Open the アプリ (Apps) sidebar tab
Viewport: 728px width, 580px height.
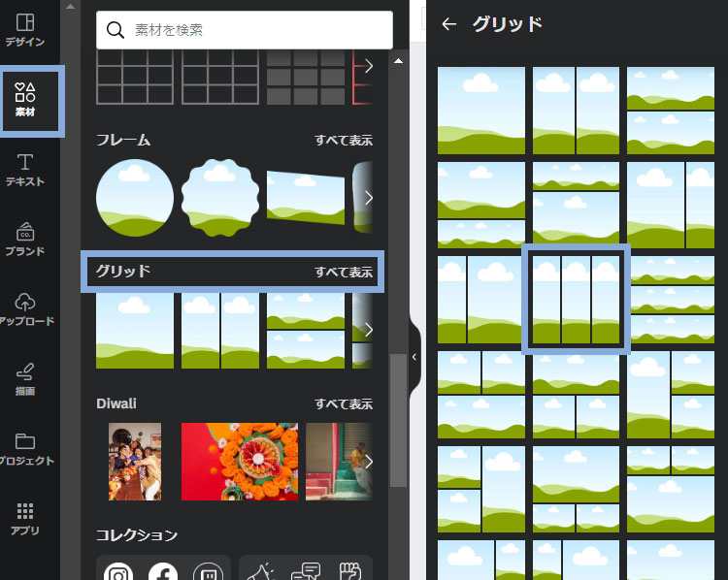pos(25,519)
